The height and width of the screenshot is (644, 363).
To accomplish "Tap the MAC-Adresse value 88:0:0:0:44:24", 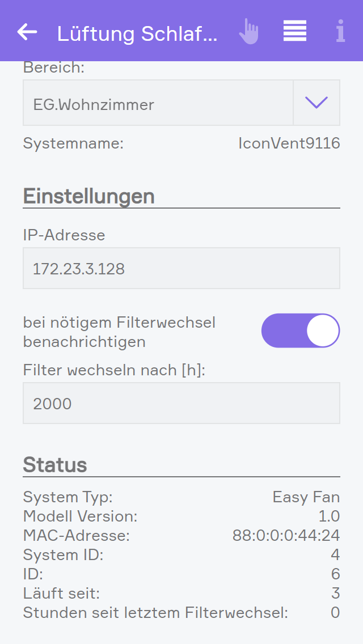I will tap(286, 535).
